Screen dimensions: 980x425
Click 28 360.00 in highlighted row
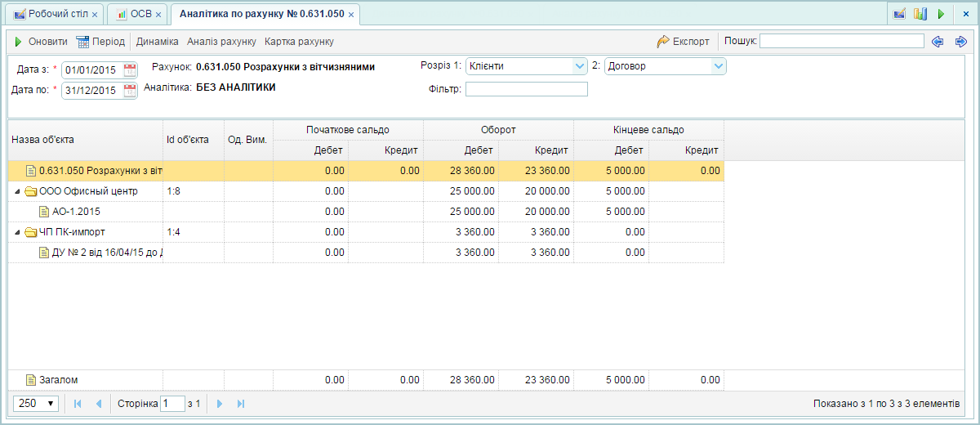coord(472,171)
